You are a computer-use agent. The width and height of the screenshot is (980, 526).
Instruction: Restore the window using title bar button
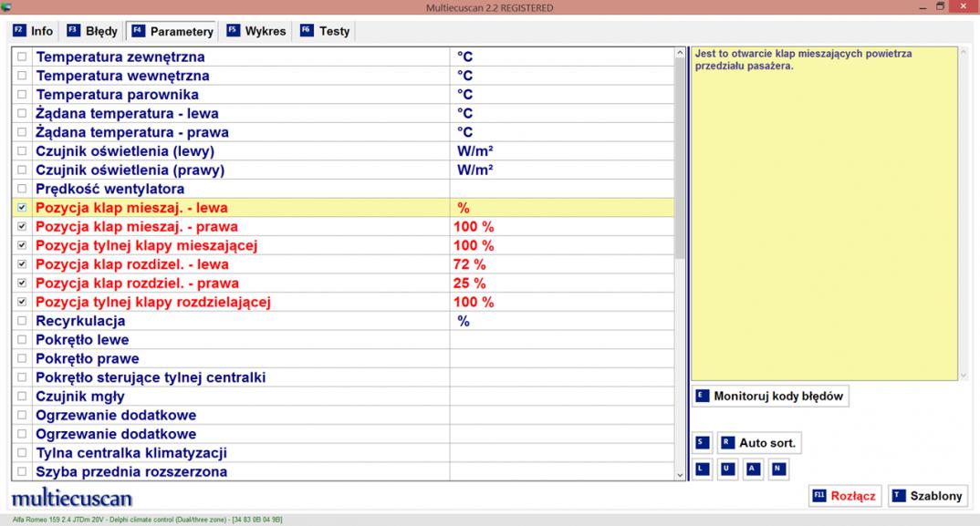[940, 7]
